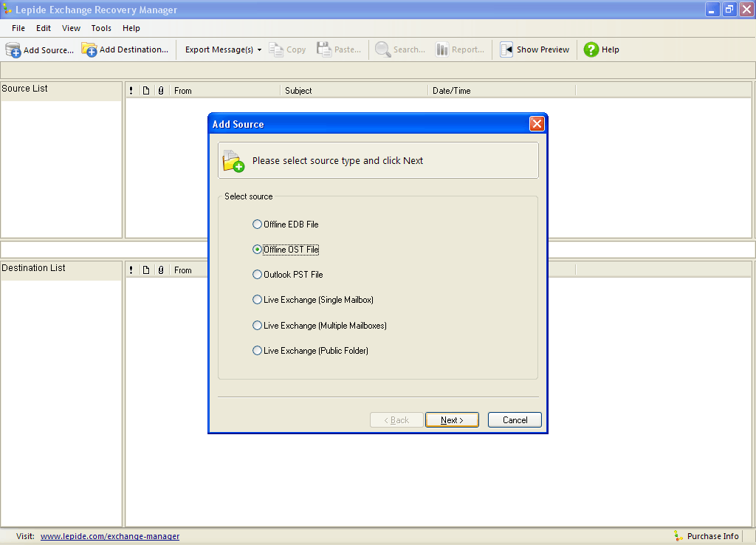Sort source list by Date/Time column

(x=501, y=91)
